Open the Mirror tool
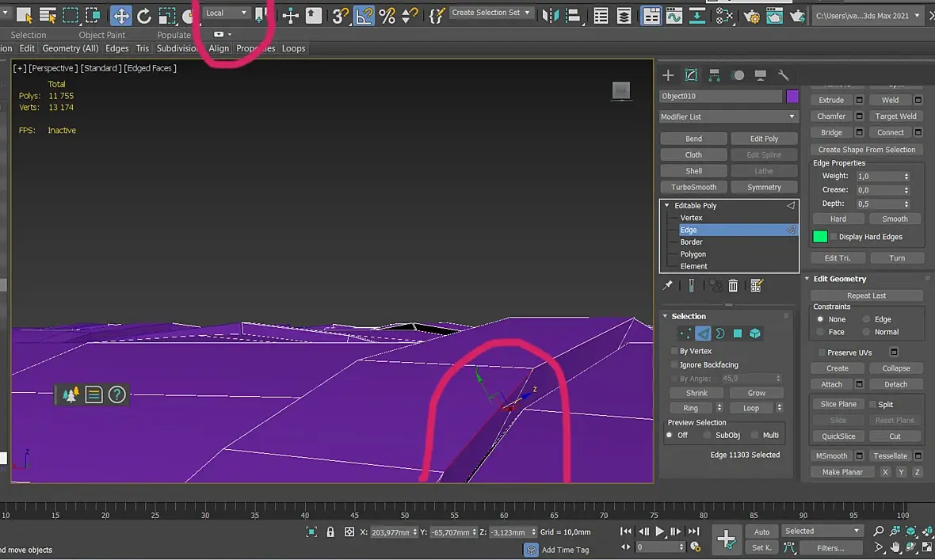The height and width of the screenshot is (560, 935). click(x=551, y=15)
